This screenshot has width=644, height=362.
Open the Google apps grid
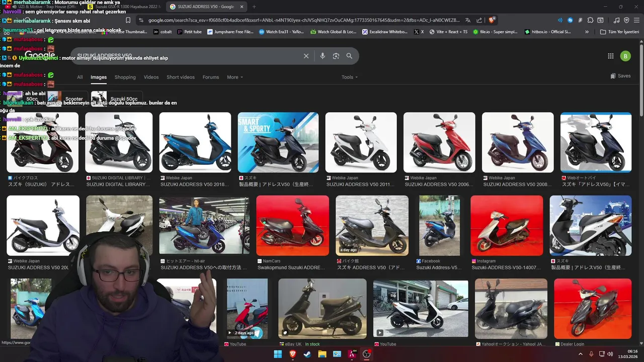point(610,56)
